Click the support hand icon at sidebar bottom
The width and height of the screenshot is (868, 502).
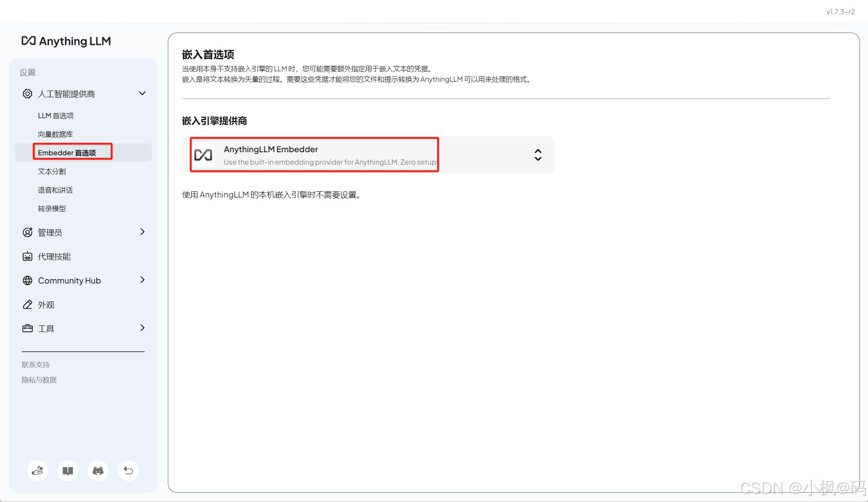38,471
